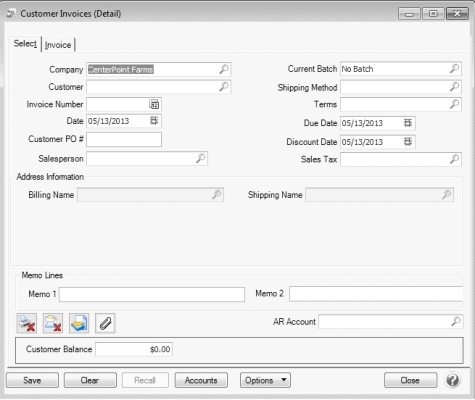Screen dimensions: 475x400
Task: Open the Date field calendar picker
Action: 154,121
